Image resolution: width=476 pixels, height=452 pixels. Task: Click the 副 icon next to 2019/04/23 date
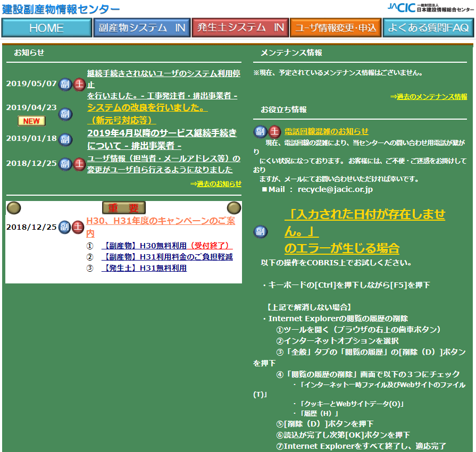pos(65,114)
